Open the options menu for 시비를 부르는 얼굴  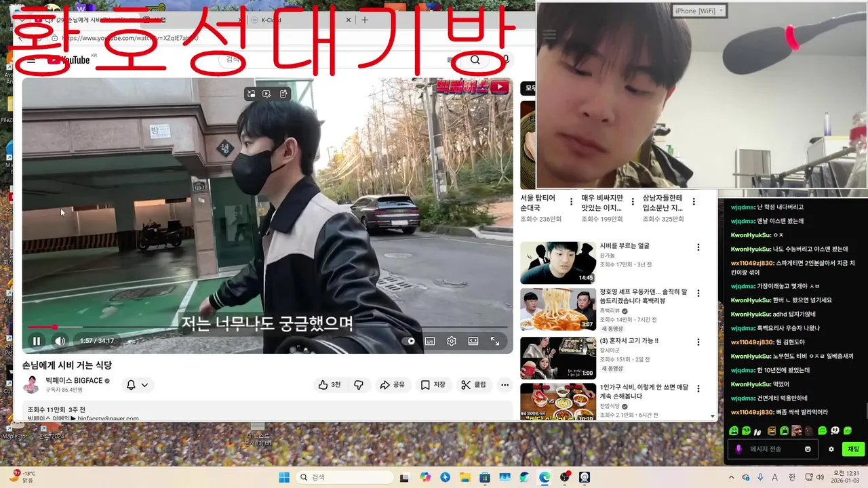tap(698, 247)
